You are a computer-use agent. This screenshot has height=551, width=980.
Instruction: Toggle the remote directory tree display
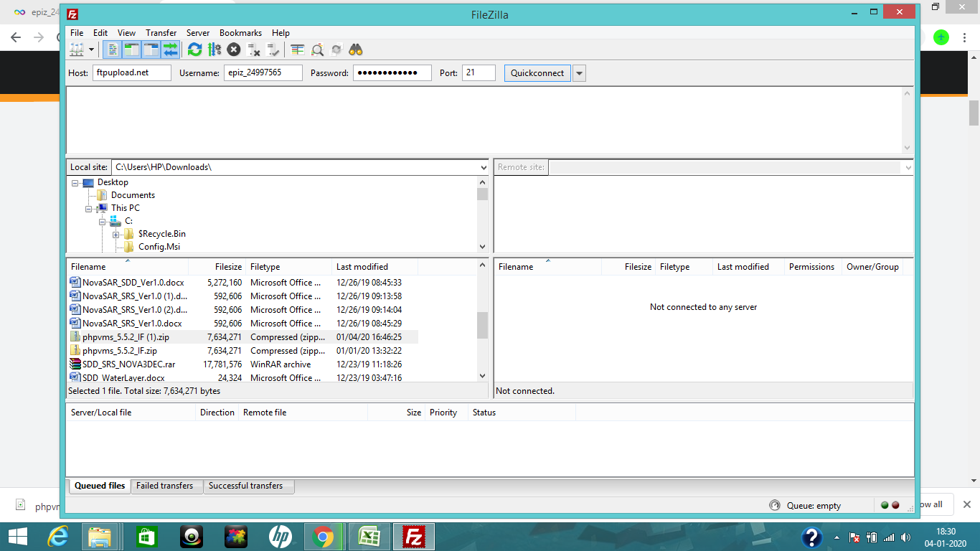coord(151,50)
